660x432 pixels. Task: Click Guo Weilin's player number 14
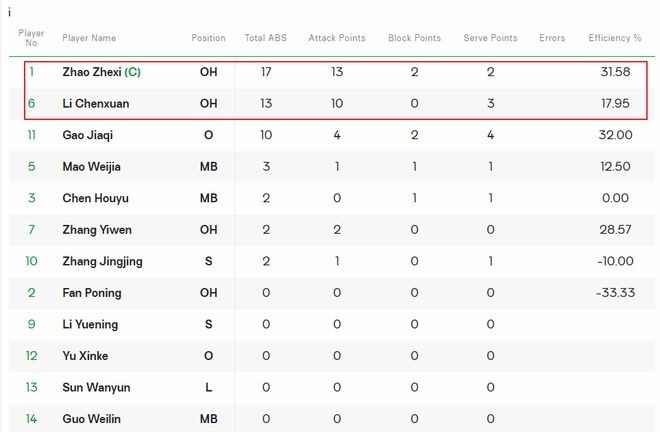click(32, 419)
